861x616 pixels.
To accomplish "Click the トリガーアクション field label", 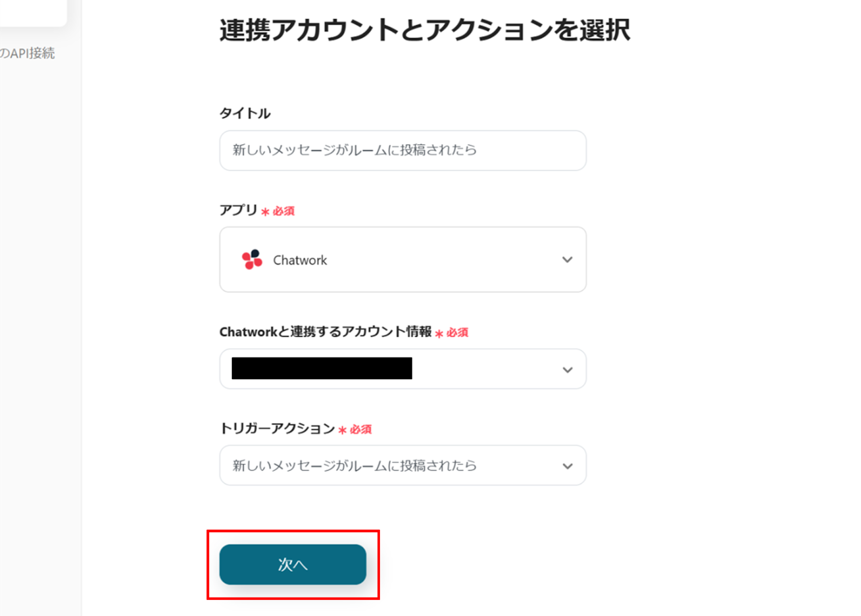I will click(277, 428).
